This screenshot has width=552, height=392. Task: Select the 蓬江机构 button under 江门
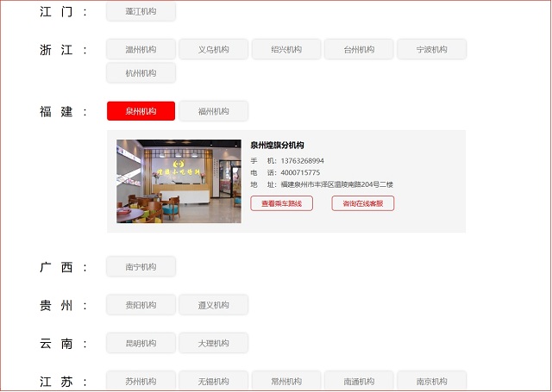(141, 11)
